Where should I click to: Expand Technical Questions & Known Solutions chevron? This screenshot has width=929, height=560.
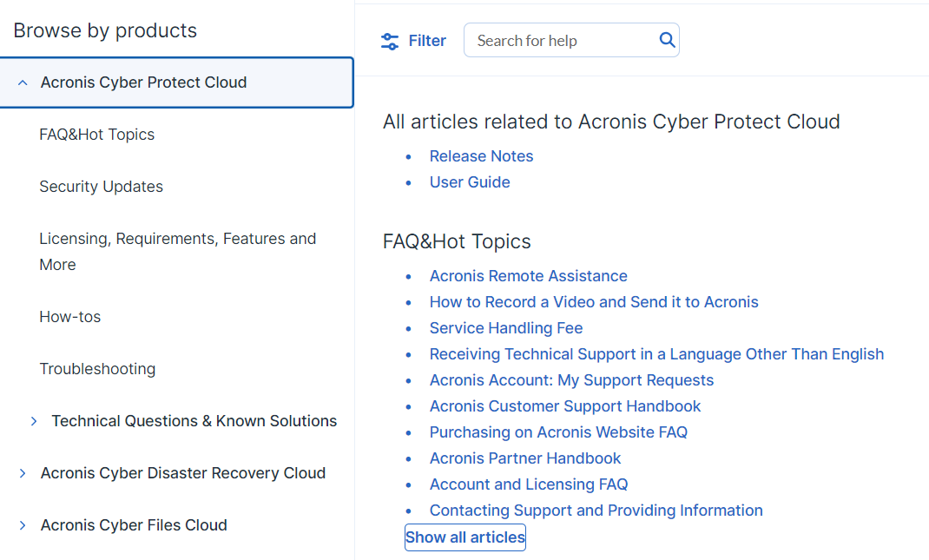click(34, 421)
